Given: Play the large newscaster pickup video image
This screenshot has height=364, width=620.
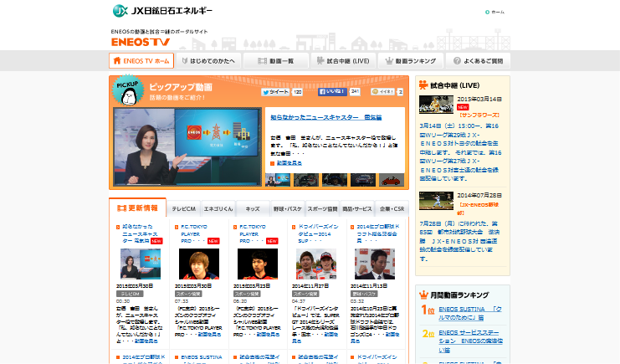Looking at the screenshot, I should click(187, 146).
